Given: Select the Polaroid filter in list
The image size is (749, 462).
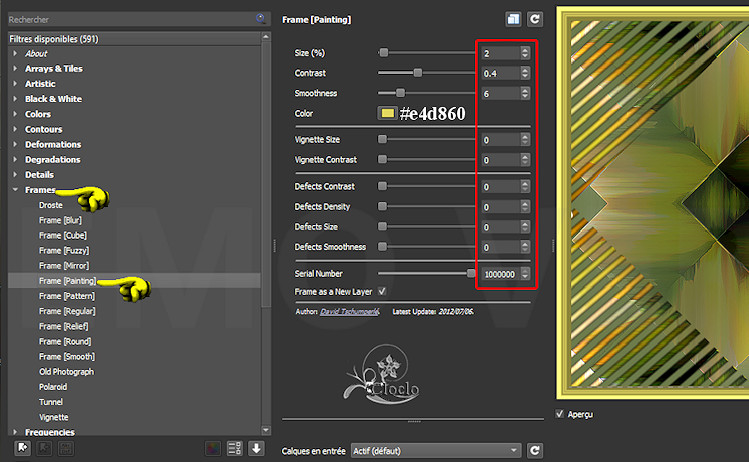Looking at the screenshot, I should coord(53,387).
